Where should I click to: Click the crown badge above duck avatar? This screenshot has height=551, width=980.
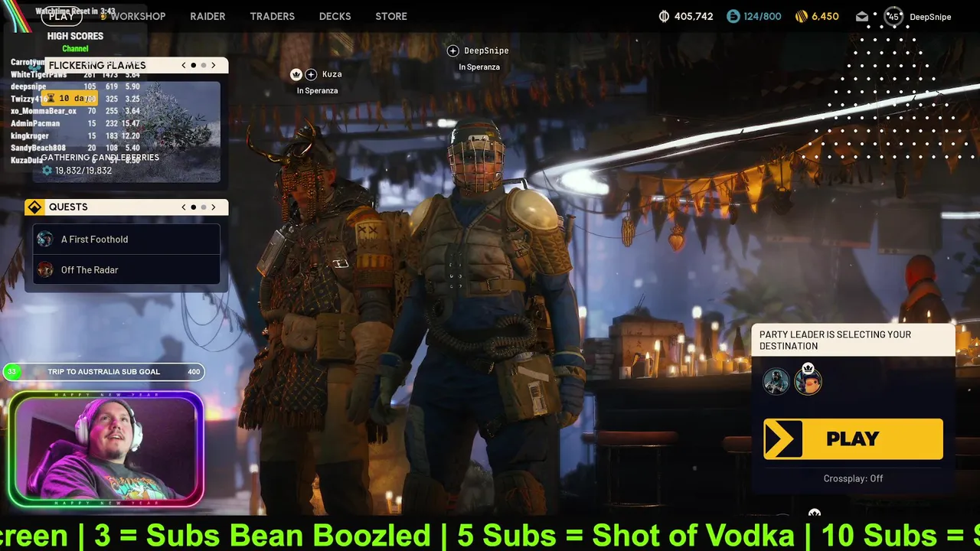tap(808, 368)
